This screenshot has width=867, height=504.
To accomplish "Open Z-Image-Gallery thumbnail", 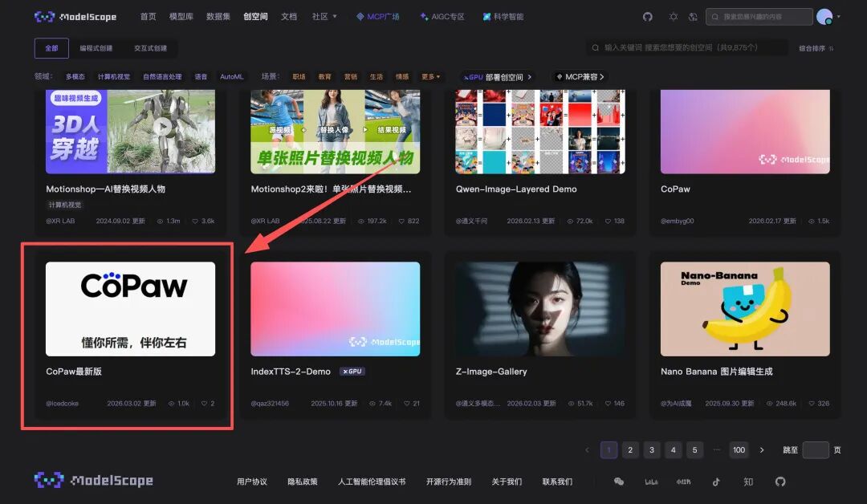I will (540, 309).
